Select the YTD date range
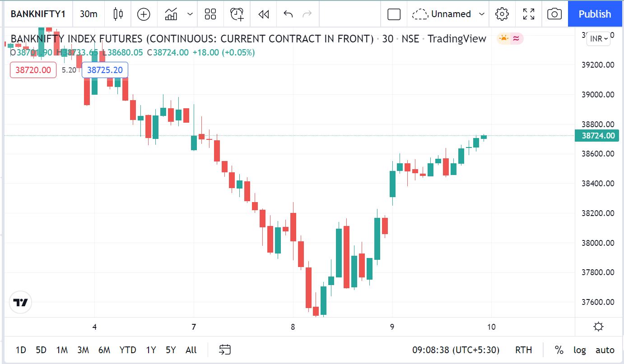624x364 pixels. pos(128,350)
